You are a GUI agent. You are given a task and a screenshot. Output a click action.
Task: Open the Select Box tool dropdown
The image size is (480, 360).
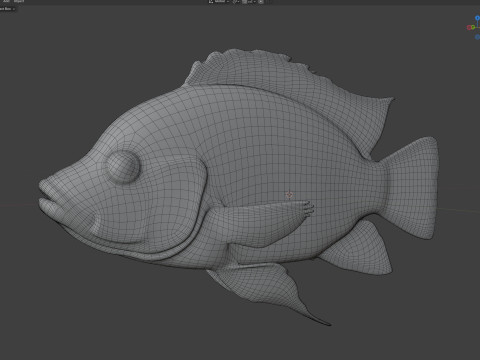7,9
